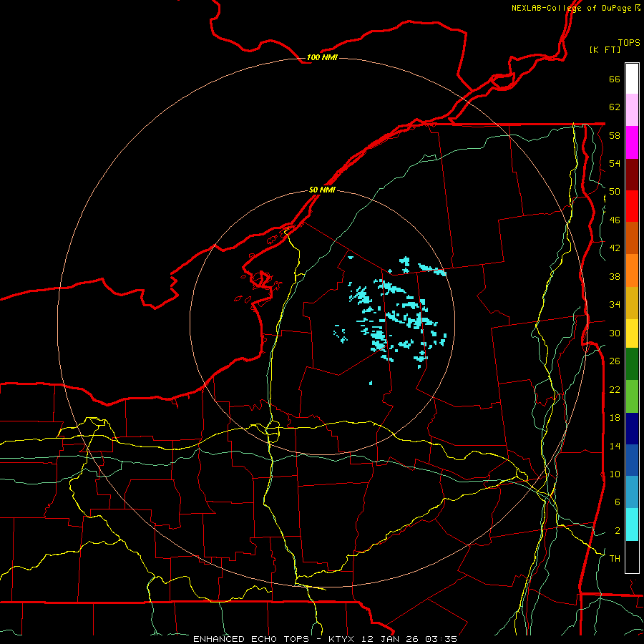Click the legend value 6

pyautogui.click(x=618, y=502)
